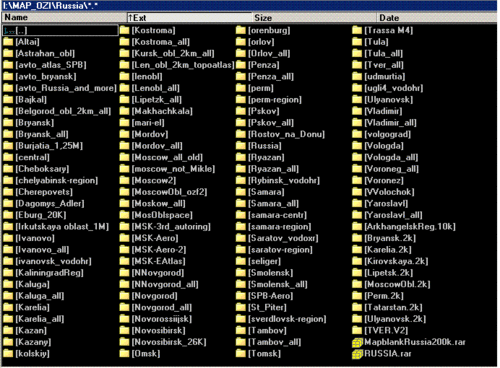
Task: Select the [Moscow_all_old] folder
Action: 162,157
